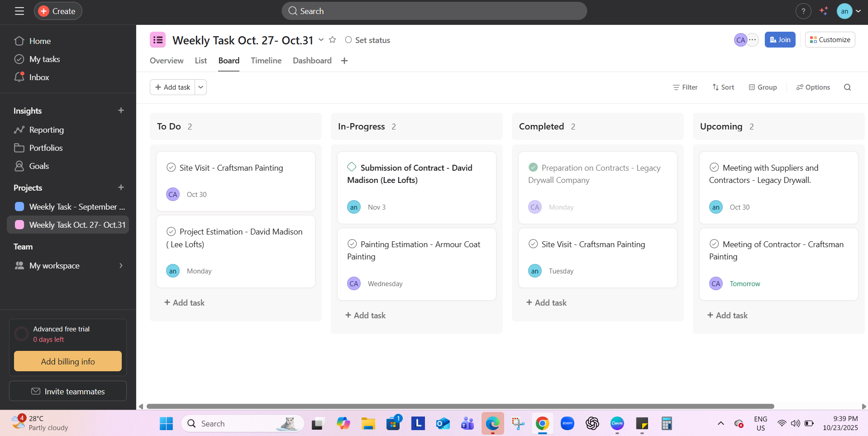Open Microsoft Edge from the taskbar
Image resolution: width=868 pixels, height=436 pixels.
tap(493, 424)
